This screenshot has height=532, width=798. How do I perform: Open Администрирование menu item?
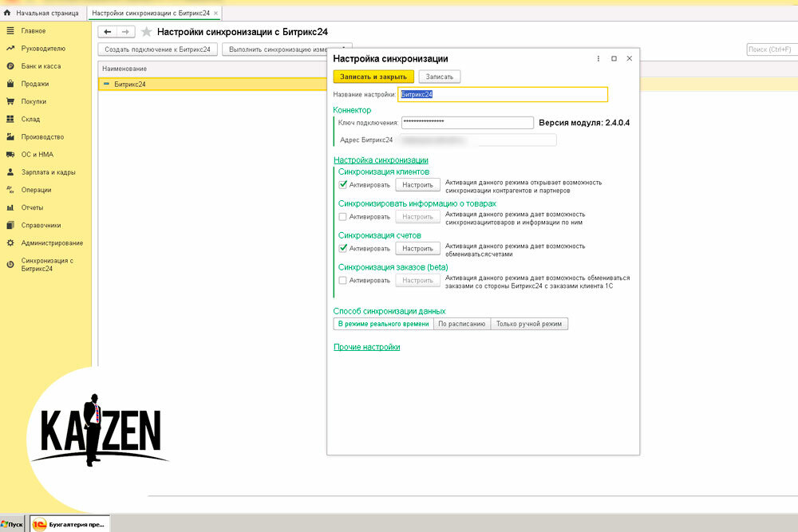pyautogui.click(x=52, y=243)
